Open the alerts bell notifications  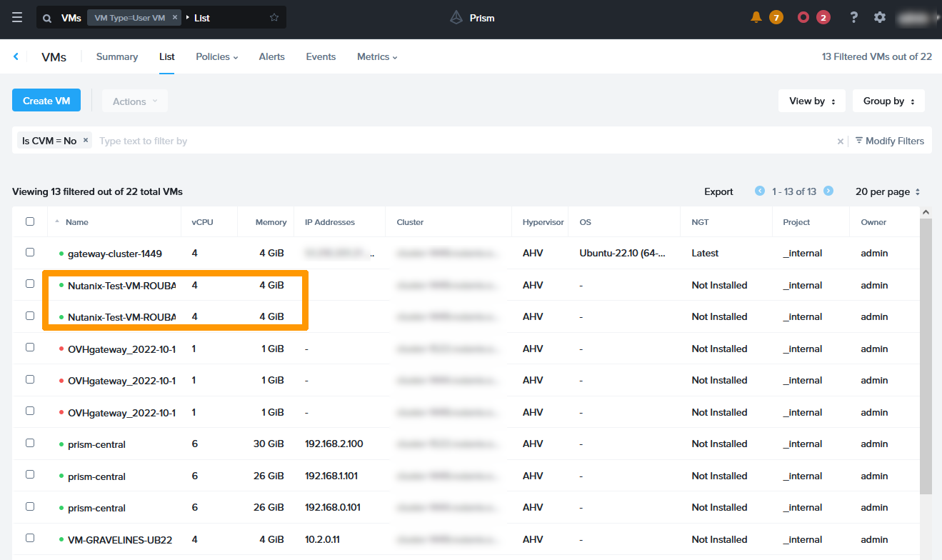[x=756, y=17]
